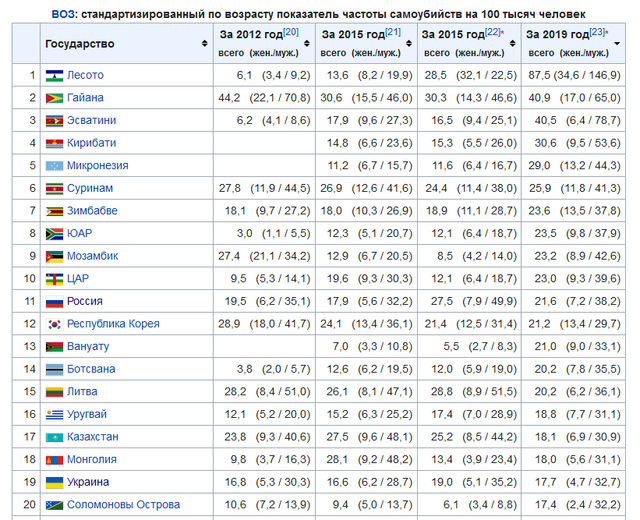The width and height of the screenshot is (640, 520).
Task: Select Lesotho 2019 value 87,5 (34,6 / 146,9)
Action: [574, 75]
